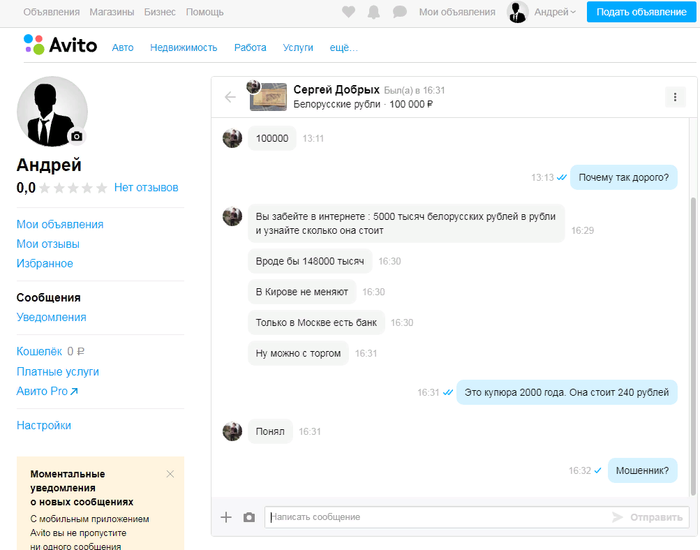Click the back arrow in chat header

tap(230, 97)
